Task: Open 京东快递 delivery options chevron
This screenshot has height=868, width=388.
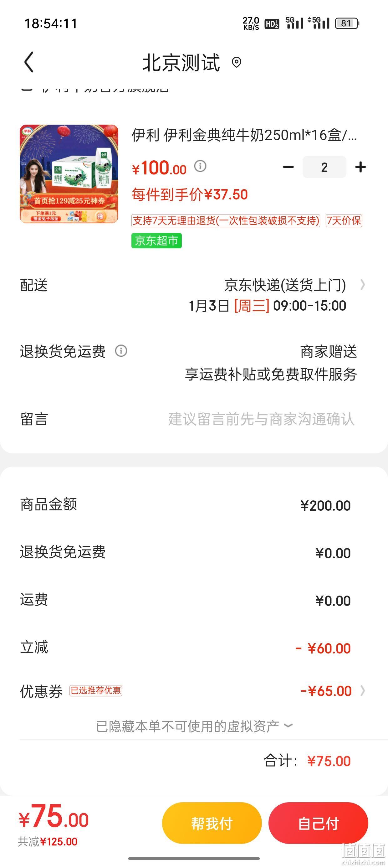Action: 362,285
